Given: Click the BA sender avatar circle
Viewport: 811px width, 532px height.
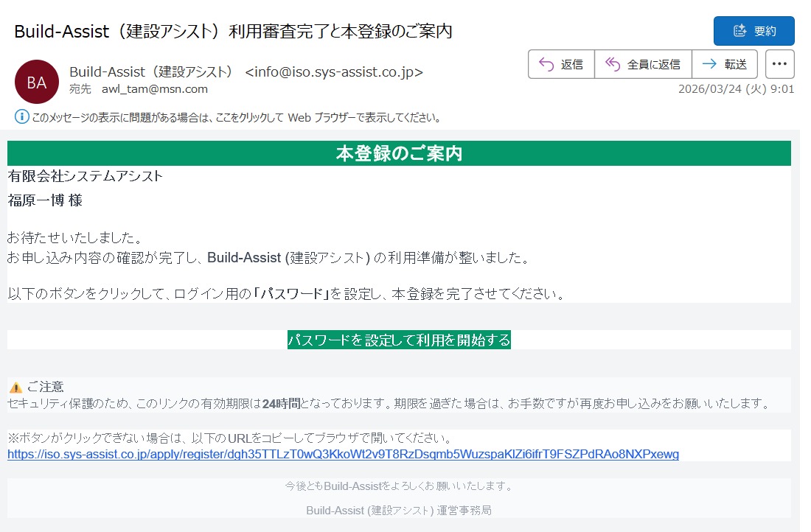Looking at the screenshot, I should (36, 81).
